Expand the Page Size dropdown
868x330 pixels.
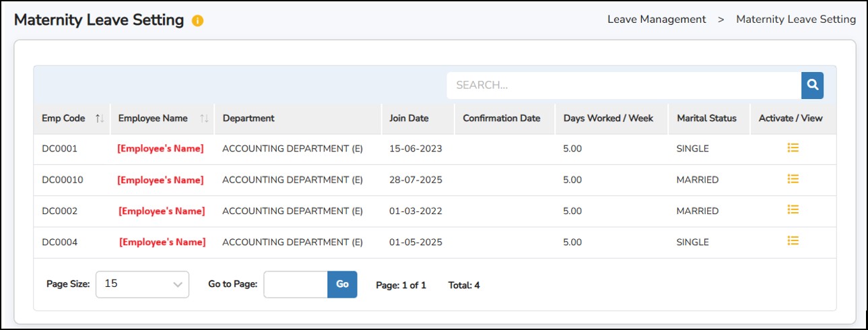pos(142,284)
